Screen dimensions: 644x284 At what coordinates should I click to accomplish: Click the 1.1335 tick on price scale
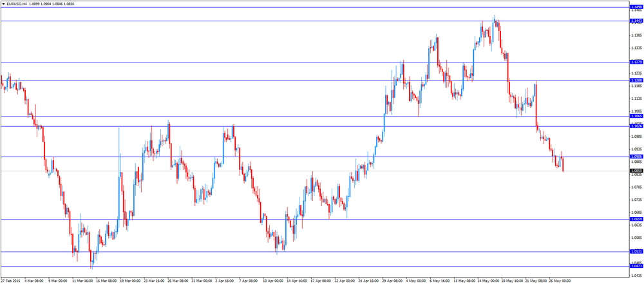[636, 48]
